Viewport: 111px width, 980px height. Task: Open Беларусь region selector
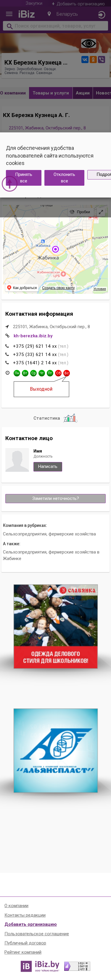[67, 14]
